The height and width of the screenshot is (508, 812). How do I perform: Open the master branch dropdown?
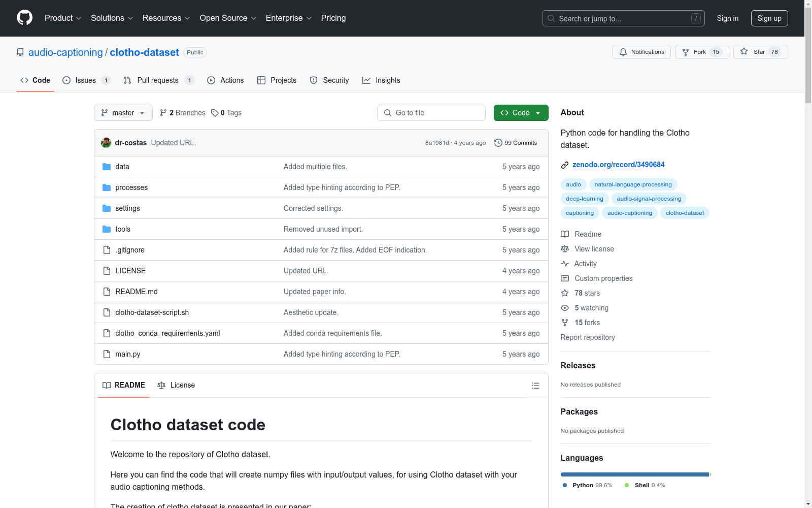coord(123,113)
